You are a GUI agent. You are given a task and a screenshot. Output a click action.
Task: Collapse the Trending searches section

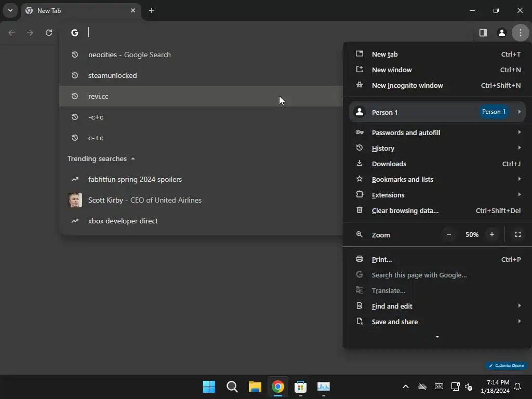101,158
